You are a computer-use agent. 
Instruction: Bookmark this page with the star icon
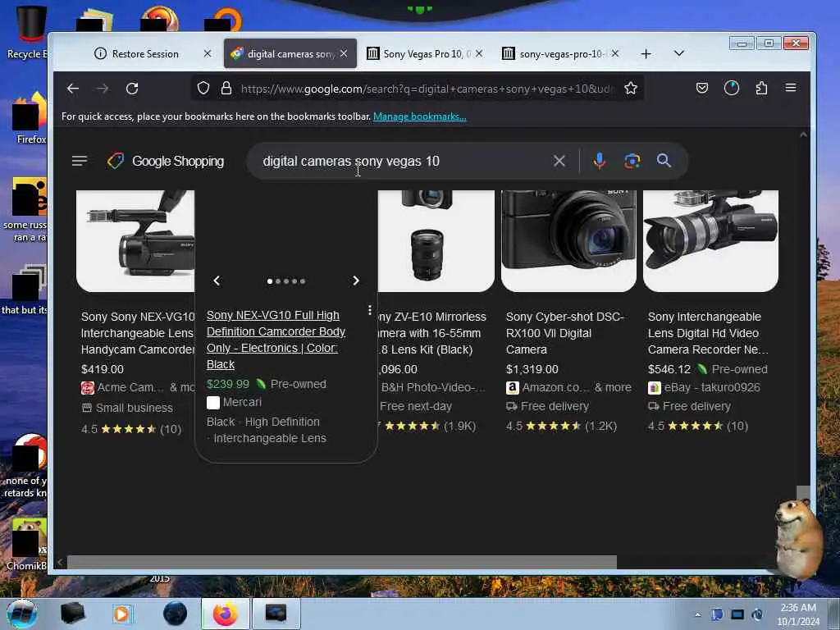[631, 88]
